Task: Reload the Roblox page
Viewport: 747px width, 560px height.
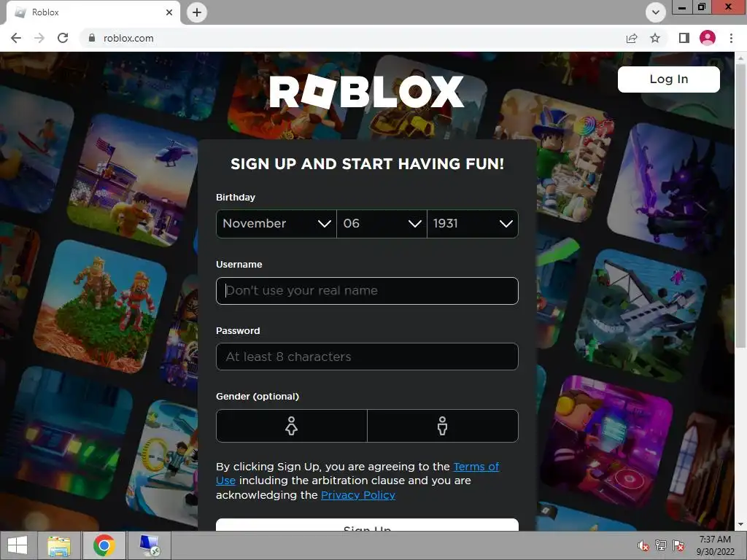Action: [63, 38]
